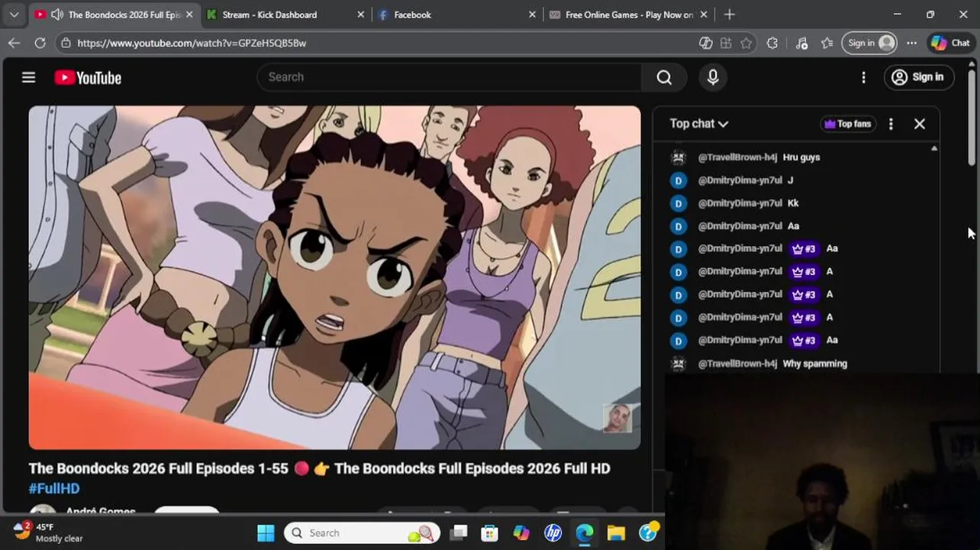Open the Extensions puzzle icon
The image size is (980, 550).
pyautogui.click(x=772, y=43)
